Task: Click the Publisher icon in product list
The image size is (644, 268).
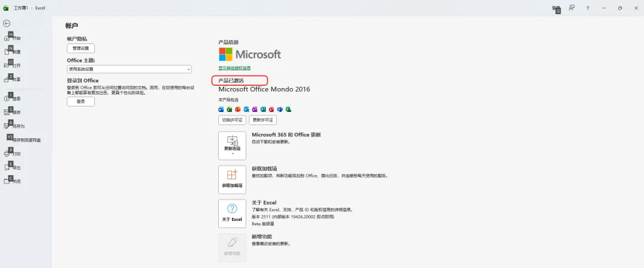Action: pos(264,109)
